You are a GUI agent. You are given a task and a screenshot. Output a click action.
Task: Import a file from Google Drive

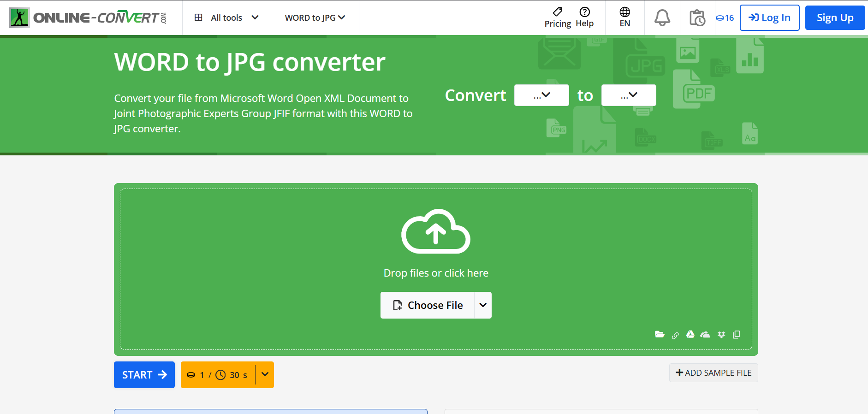point(690,334)
